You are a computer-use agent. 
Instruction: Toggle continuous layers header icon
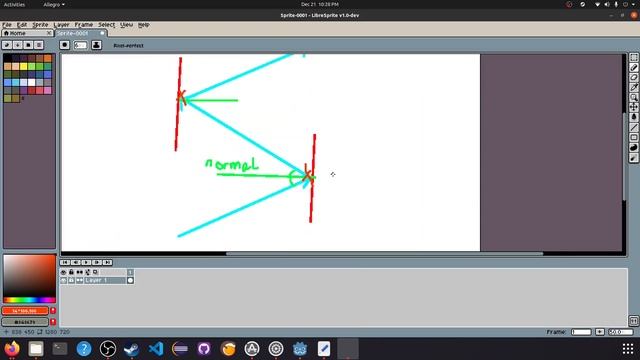[x=80, y=272]
